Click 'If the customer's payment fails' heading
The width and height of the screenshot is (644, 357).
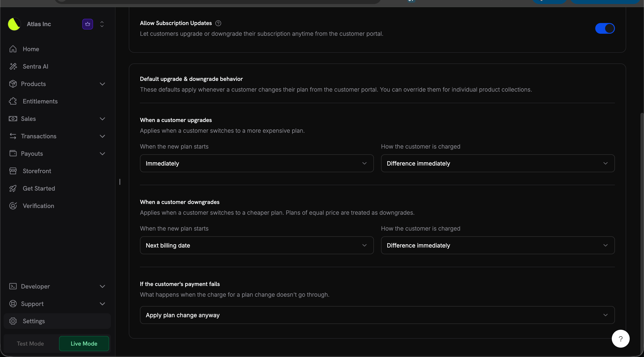point(180,284)
